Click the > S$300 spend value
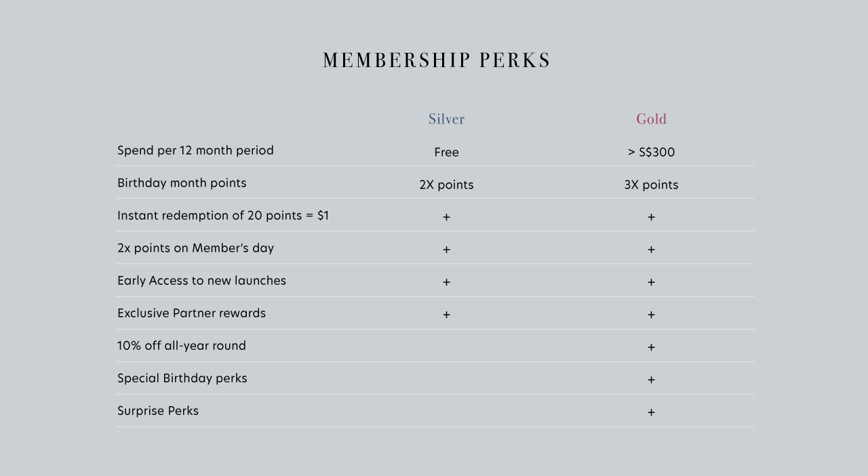Screen dimensions: 868x476 click(x=651, y=152)
